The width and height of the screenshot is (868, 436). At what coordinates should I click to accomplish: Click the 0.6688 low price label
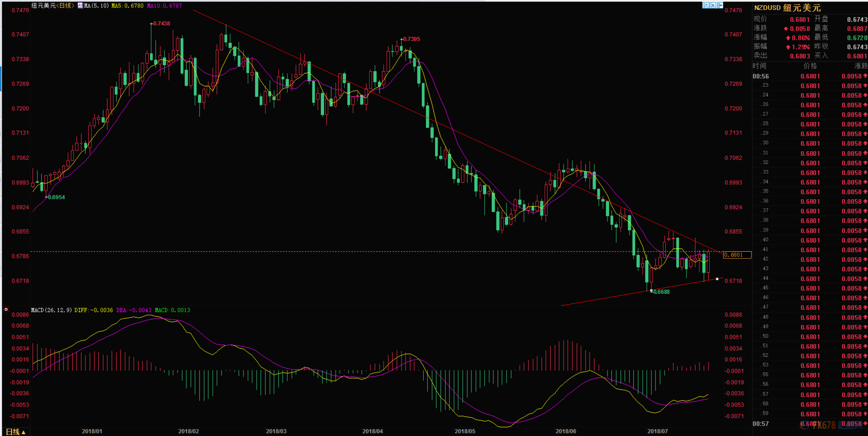point(662,292)
